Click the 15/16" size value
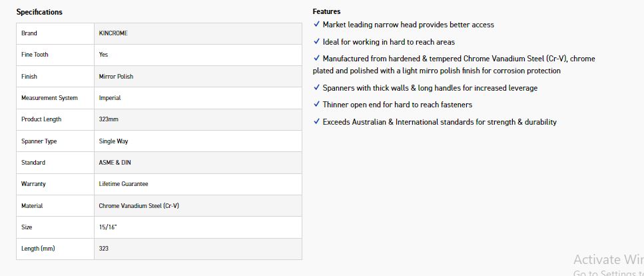The height and width of the screenshot is (276, 644). click(108, 227)
